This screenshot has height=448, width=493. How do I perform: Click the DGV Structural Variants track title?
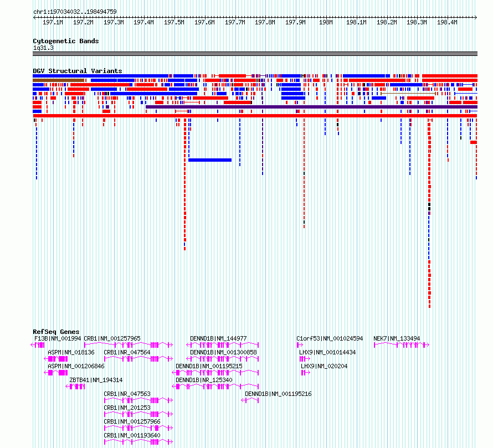click(x=78, y=71)
